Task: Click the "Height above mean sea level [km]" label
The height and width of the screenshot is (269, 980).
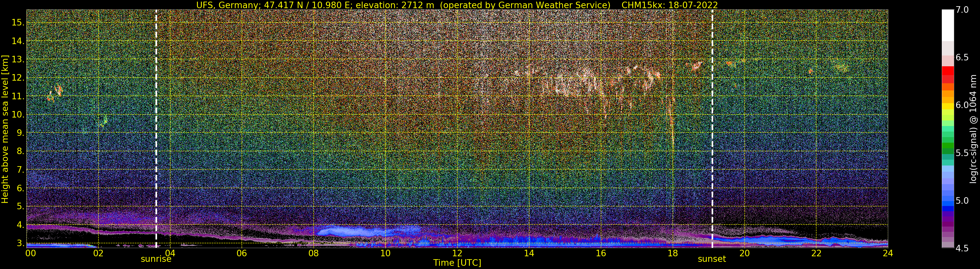Action: (x=5, y=129)
